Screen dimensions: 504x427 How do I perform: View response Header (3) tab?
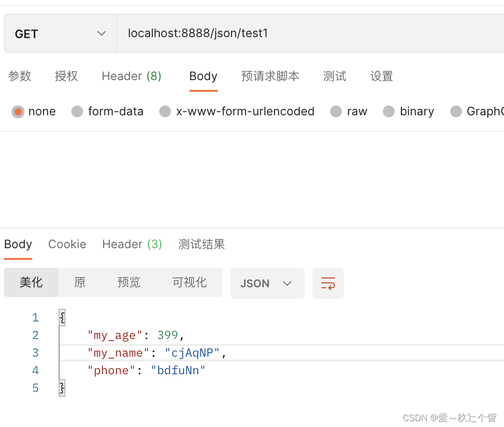tap(132, 244)
